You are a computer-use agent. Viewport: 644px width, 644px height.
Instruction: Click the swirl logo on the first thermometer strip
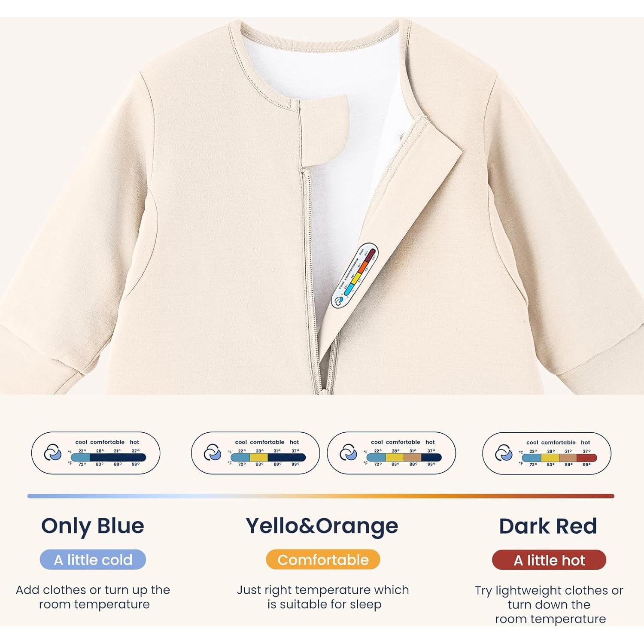coord(53,453)
